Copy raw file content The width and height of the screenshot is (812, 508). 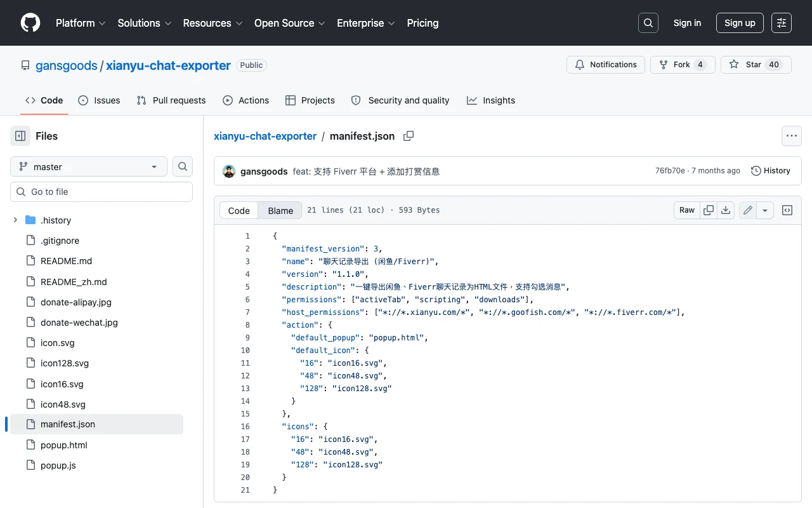click(x=709, y=210)
